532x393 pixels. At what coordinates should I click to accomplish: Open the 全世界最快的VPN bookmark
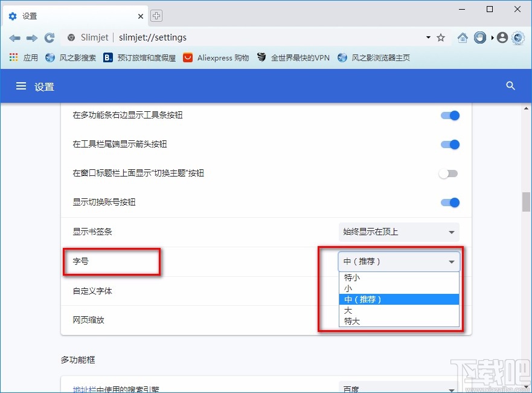293,57
